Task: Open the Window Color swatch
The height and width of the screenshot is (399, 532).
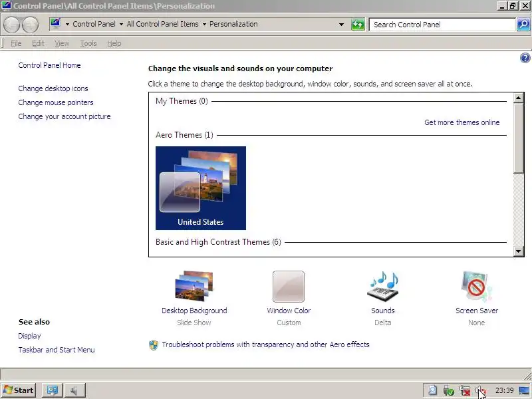Action: click(289, 287)
